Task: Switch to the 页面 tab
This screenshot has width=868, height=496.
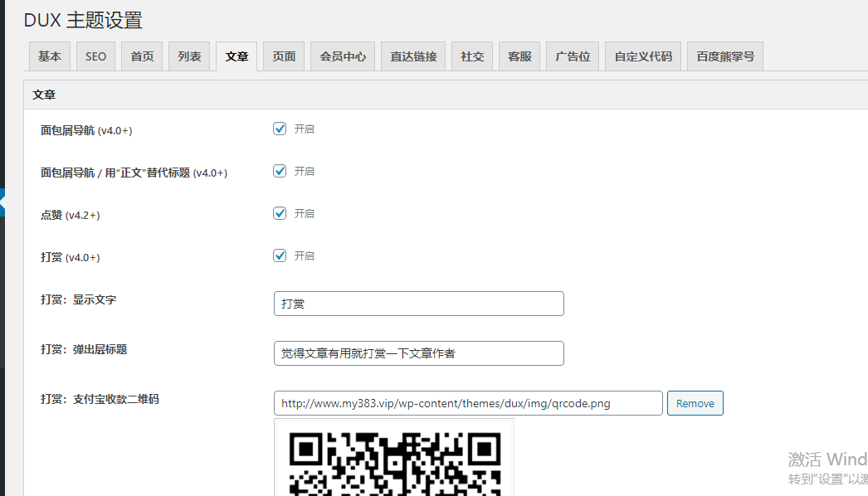Action: click(x=284, y=56)
